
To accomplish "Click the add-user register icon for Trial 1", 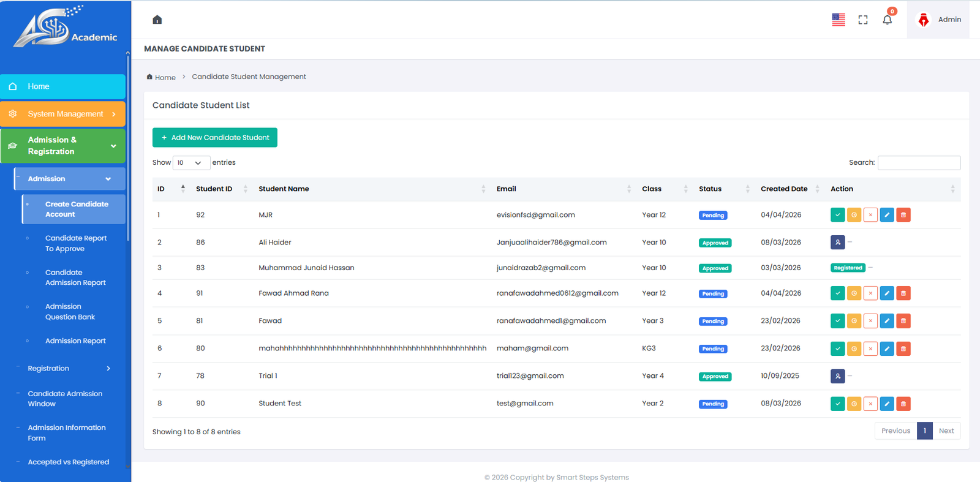I will [x=837, y=376].
